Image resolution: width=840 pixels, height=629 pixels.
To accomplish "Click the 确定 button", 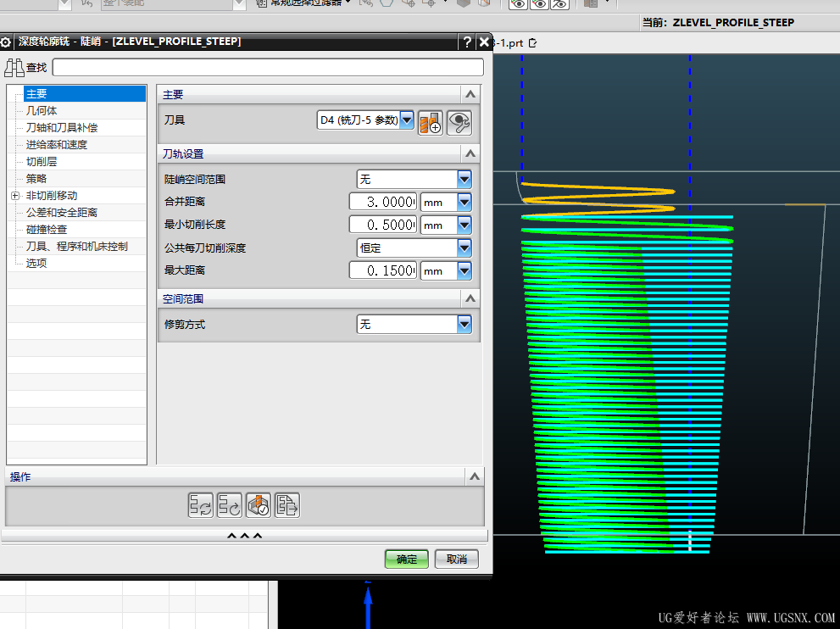I will [x=407, y=559].
